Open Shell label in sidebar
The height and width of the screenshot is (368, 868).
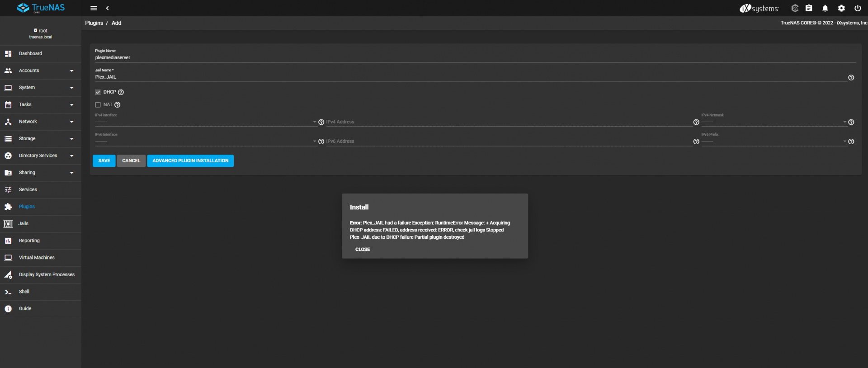[x=24, y=292]
